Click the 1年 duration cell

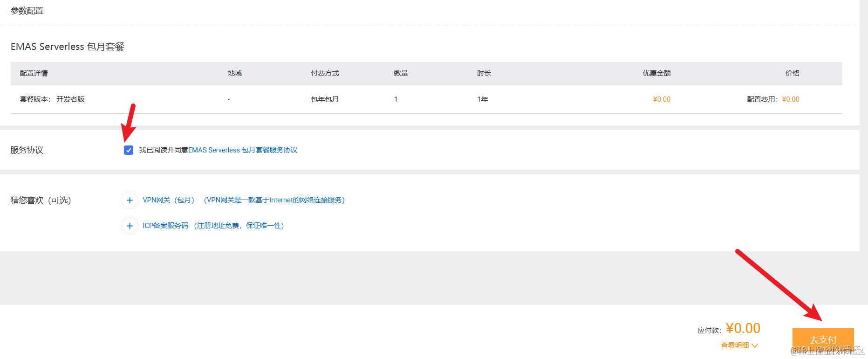[x=483, y=99]
